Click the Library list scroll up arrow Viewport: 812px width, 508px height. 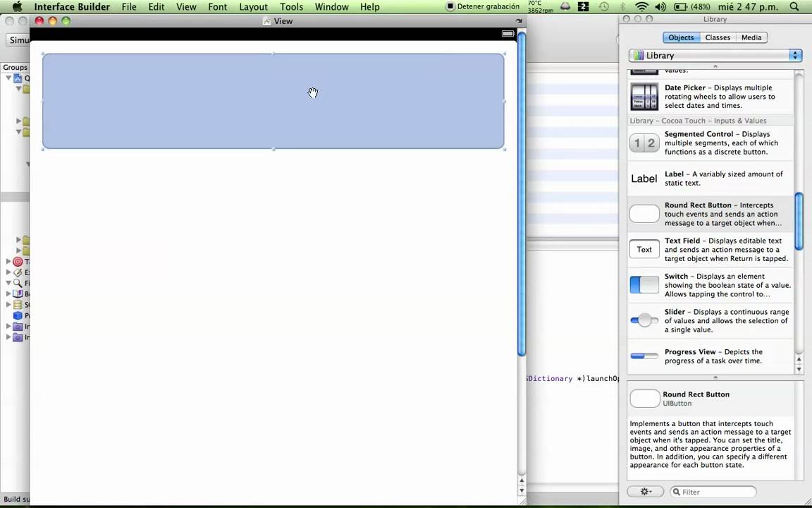(x=799, y=359)
